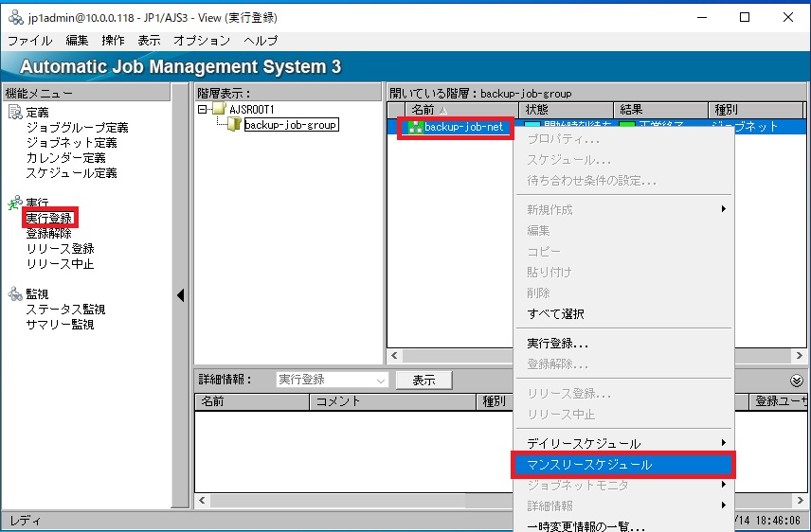The image size is (811, 532).
Task: Click the 表示 button in detail panel
Action: pos(424,380)
